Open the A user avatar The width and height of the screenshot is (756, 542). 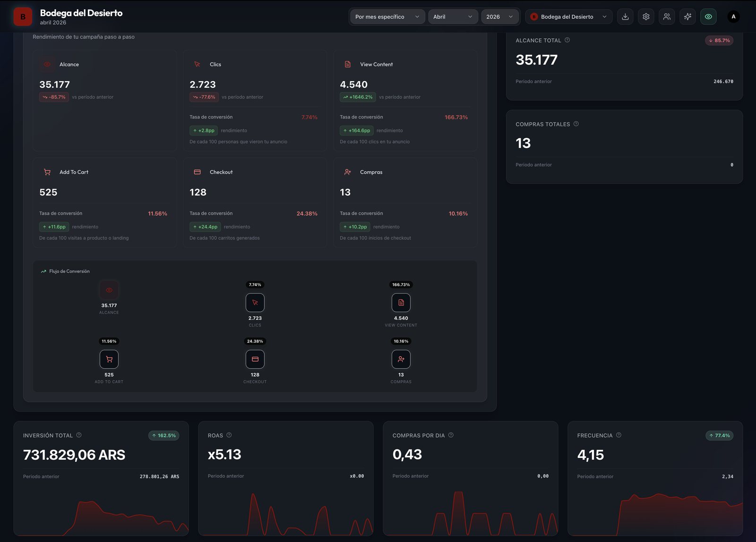click(x=733, y=17)
